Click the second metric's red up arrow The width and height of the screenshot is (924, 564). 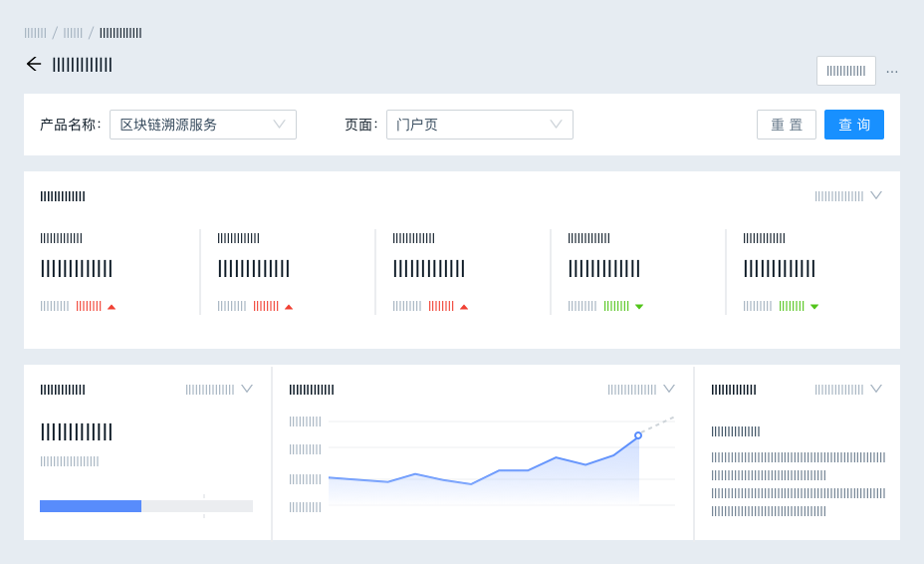tap(289, 307)
